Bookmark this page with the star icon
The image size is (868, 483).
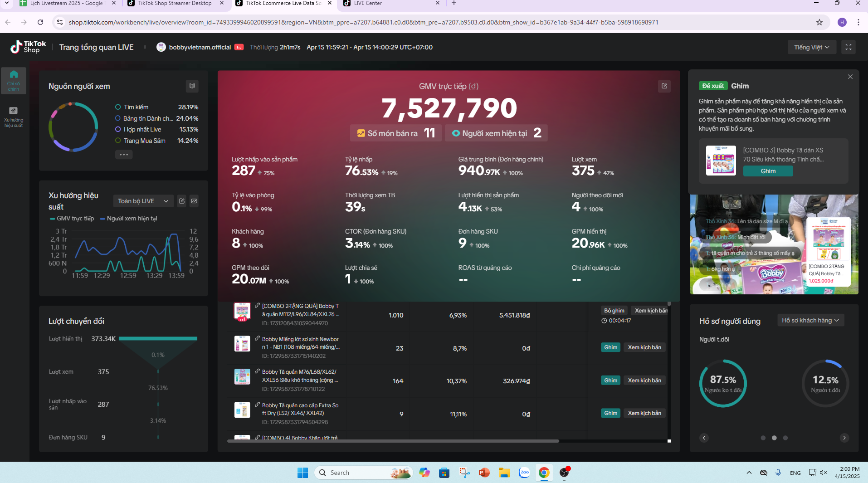(x=819, y=22)
